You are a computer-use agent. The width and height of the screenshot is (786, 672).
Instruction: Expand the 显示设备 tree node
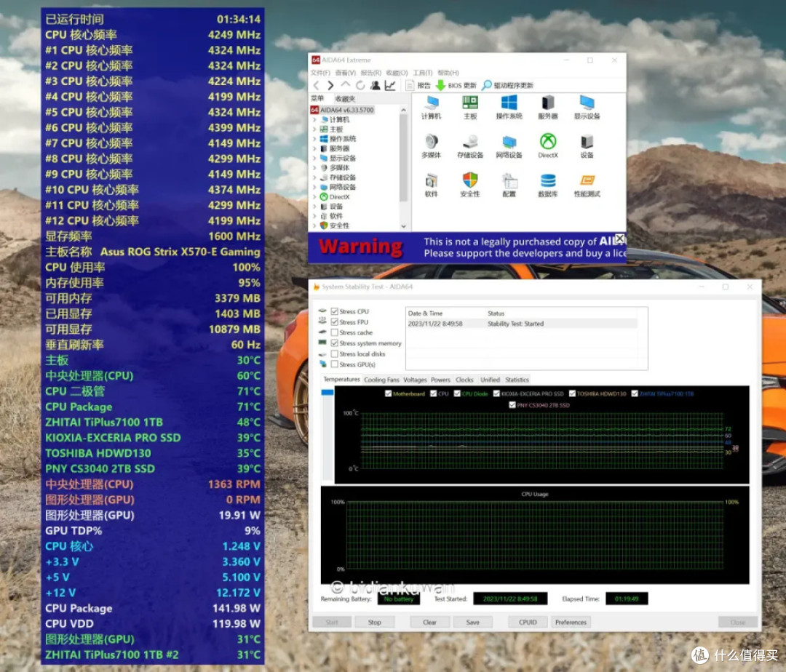[x=314, y=159]
